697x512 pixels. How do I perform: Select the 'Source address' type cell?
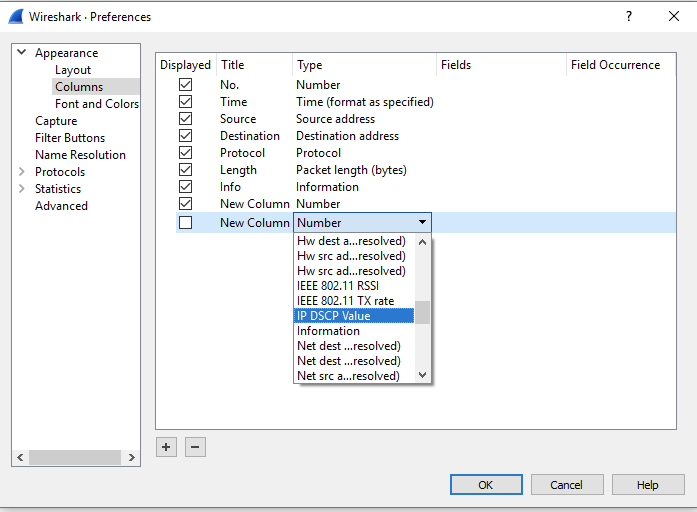click(x=336, y=119)
